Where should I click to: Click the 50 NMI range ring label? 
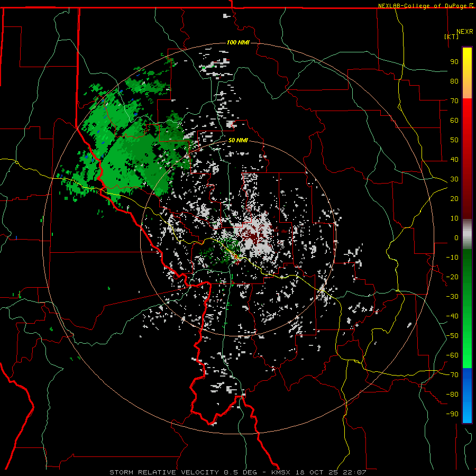tap(238, 140)
